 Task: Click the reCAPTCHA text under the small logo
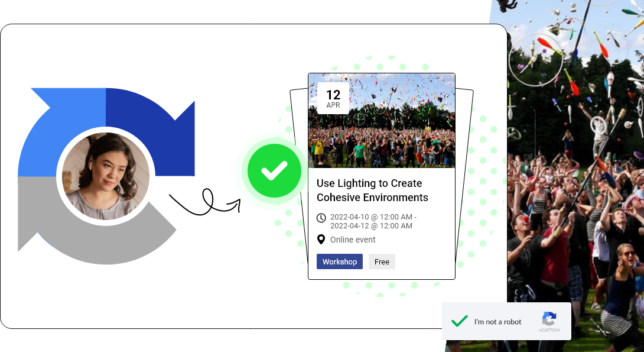coord(549,330)
